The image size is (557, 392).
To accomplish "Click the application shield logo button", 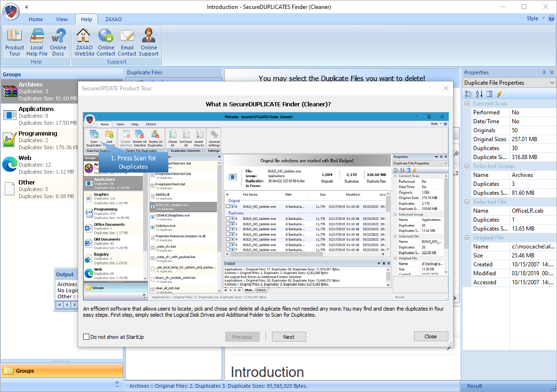I will 11,11.
